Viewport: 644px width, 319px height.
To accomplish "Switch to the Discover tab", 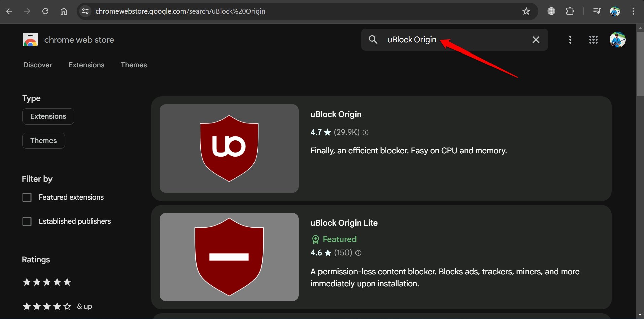I will 38,65.
